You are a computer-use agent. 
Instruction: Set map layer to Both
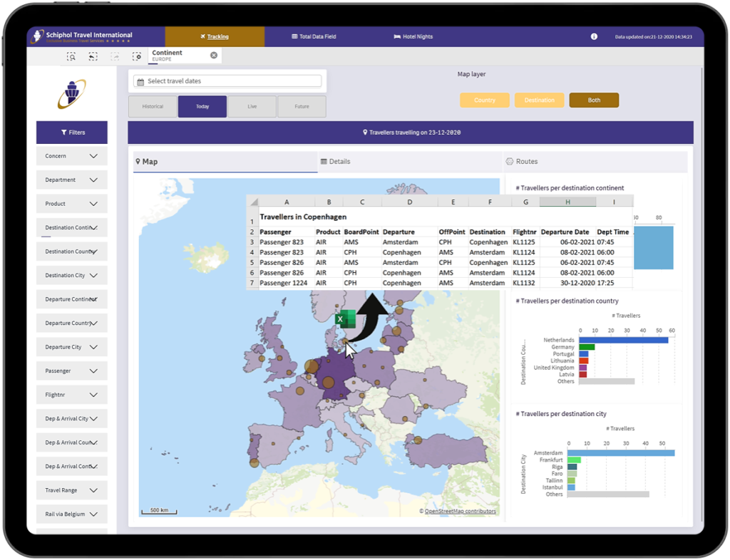coord(594,100)
